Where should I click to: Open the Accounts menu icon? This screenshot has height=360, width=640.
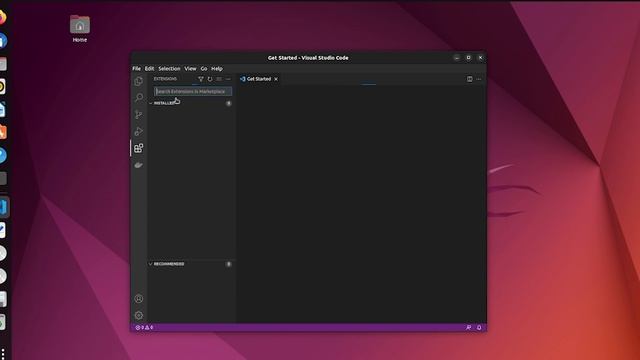(x=139, y=299)
